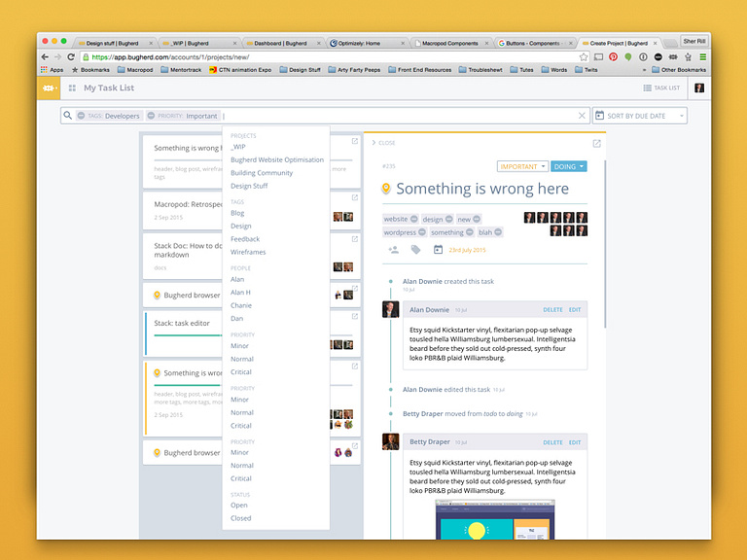Click the due date calendar icon
Viewport: 747px width, 560px height.
438,250
